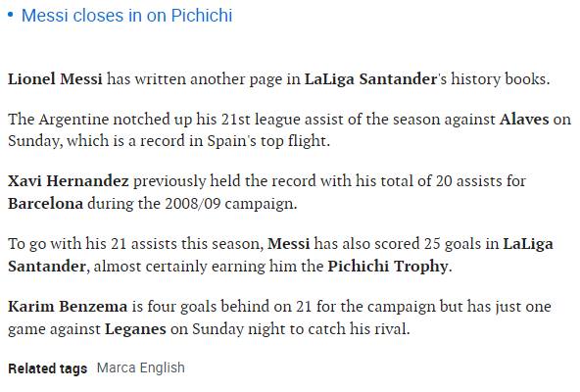Click the bold LaLiga Santander text in first paragraph
The height and width of the screenshot is (392, 580).
click(370, 79)
